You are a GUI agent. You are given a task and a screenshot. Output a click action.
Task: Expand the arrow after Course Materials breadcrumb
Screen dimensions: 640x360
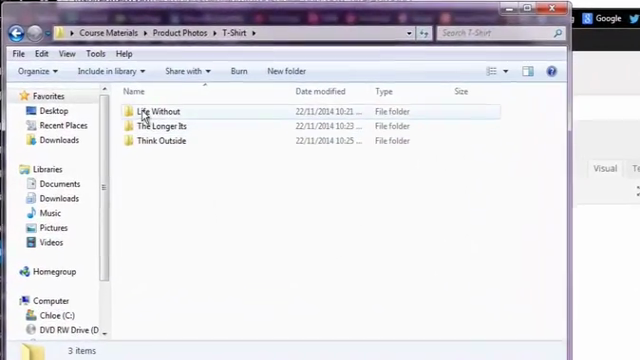point(145,33)
